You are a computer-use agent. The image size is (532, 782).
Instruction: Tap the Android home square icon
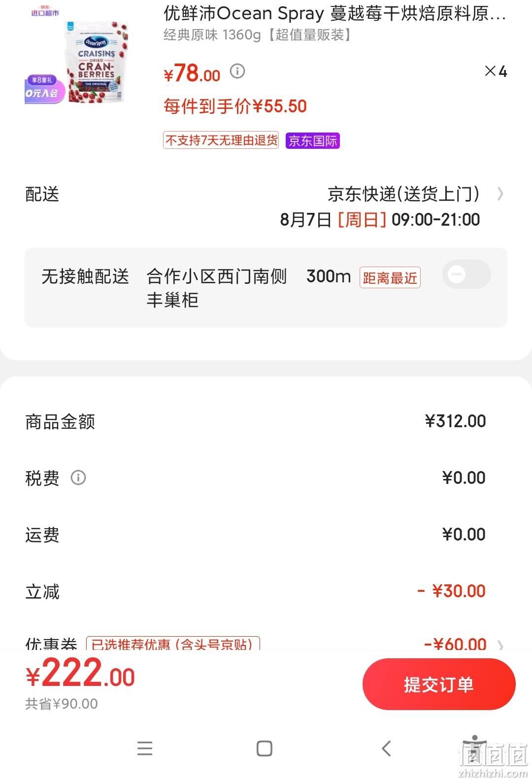coord(265,748)
